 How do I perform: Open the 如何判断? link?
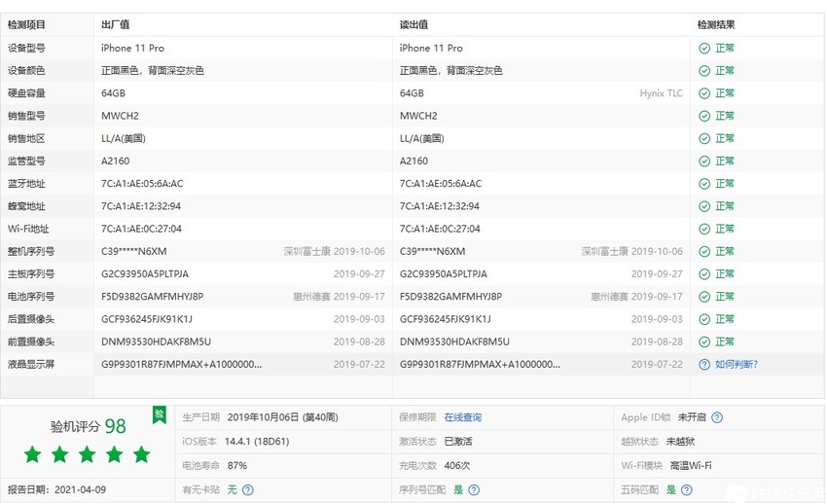click(737, 364)
